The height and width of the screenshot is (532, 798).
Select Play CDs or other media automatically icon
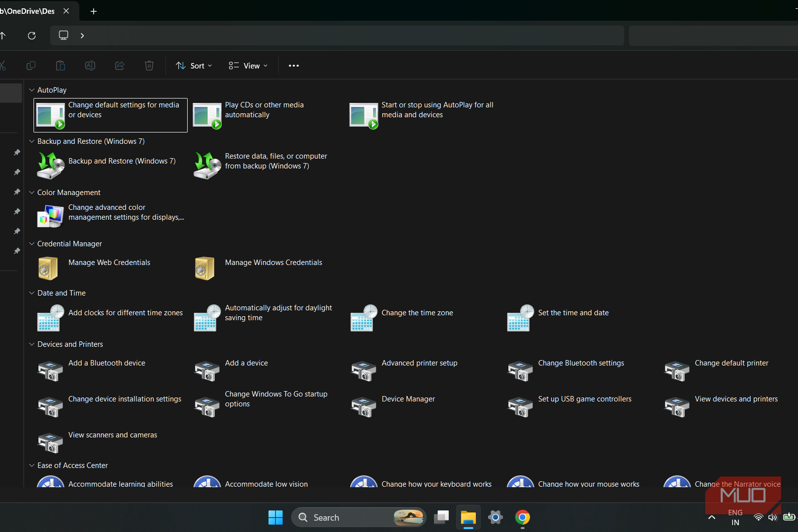point(207,116)
